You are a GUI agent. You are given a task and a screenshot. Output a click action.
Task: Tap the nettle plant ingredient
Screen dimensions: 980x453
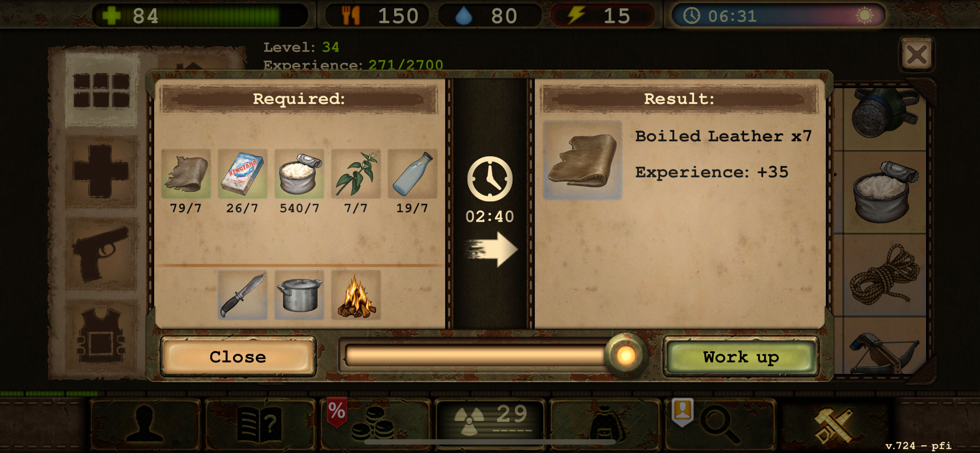click(x=356, y=174)
